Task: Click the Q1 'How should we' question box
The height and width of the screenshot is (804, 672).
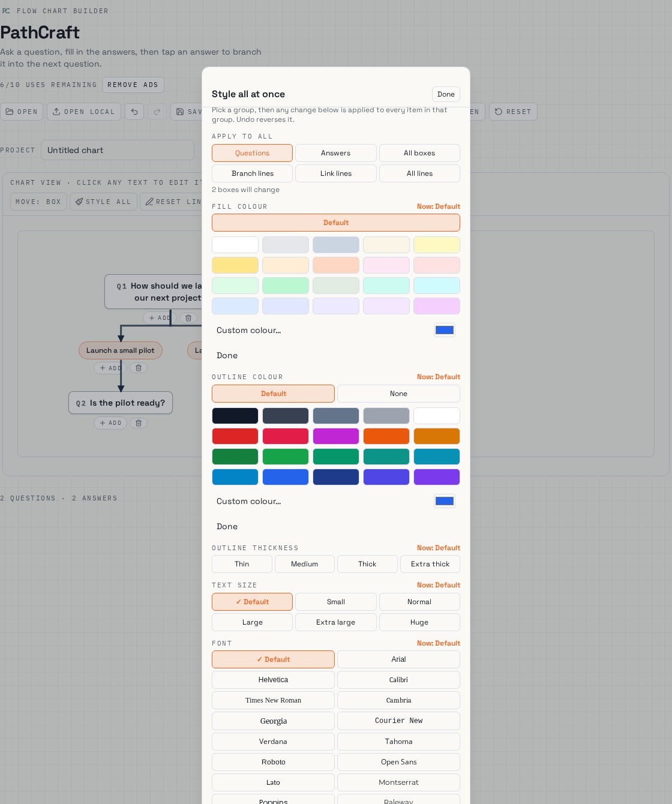Action: (x=154, y=292)
